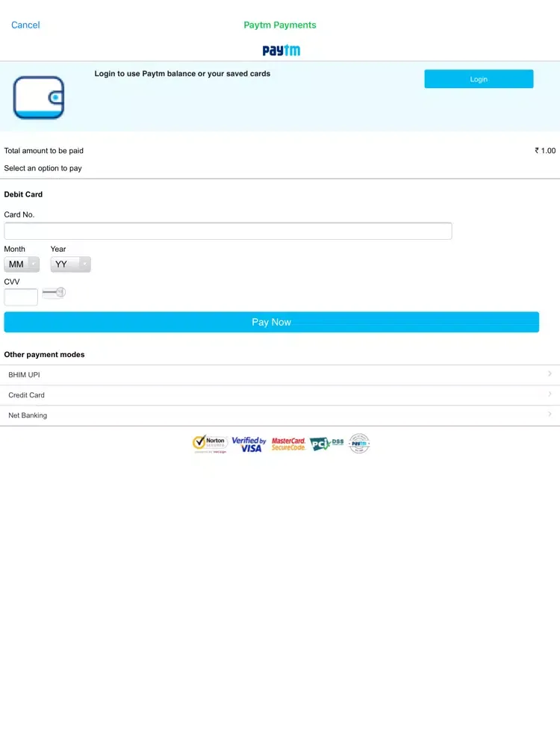The image size is (560, 747).
Task: Expand Net Banking chevron arrow
Action: pyautogui.click(x=550, y=414)
